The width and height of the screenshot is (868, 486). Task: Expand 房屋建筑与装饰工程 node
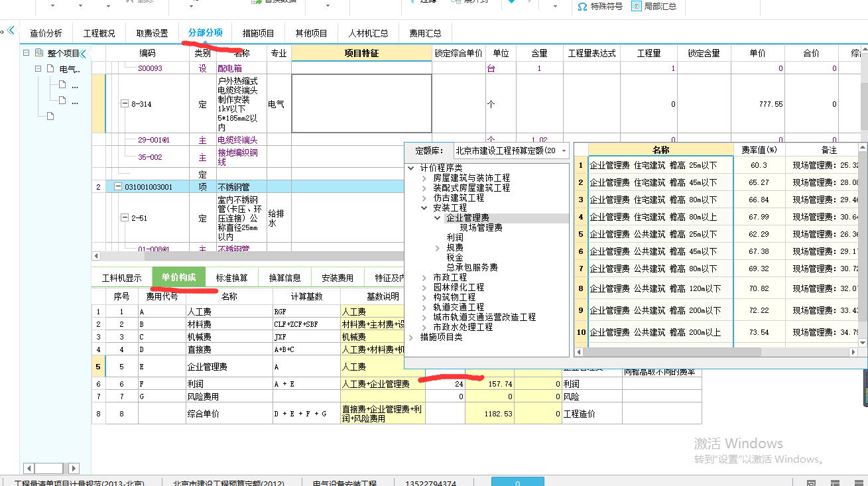(x=425, y=178)
